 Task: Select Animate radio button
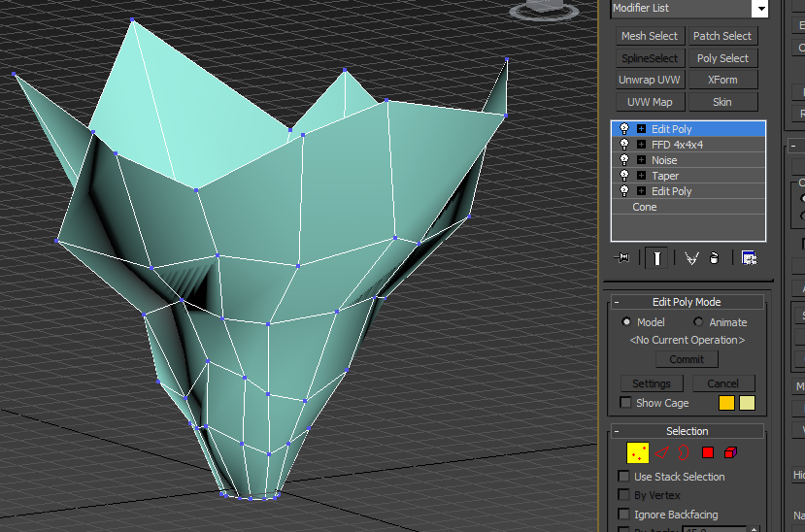(x=698, y=322)
